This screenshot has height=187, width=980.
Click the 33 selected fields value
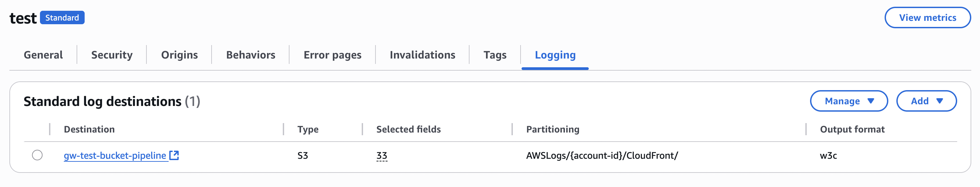382,155
